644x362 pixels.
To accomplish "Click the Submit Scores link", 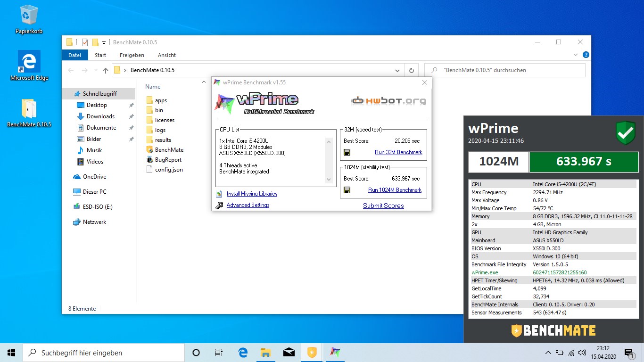I will click(383, 206).
